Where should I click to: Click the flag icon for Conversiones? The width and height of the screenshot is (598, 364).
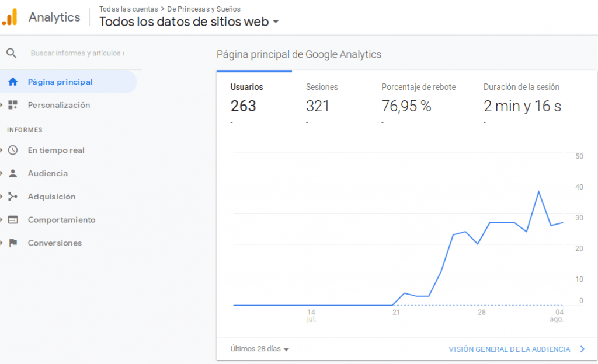point(13,243)
